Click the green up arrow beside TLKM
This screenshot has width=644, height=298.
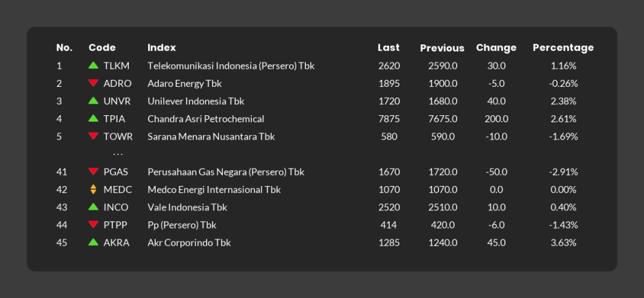[x=93, y=66]
